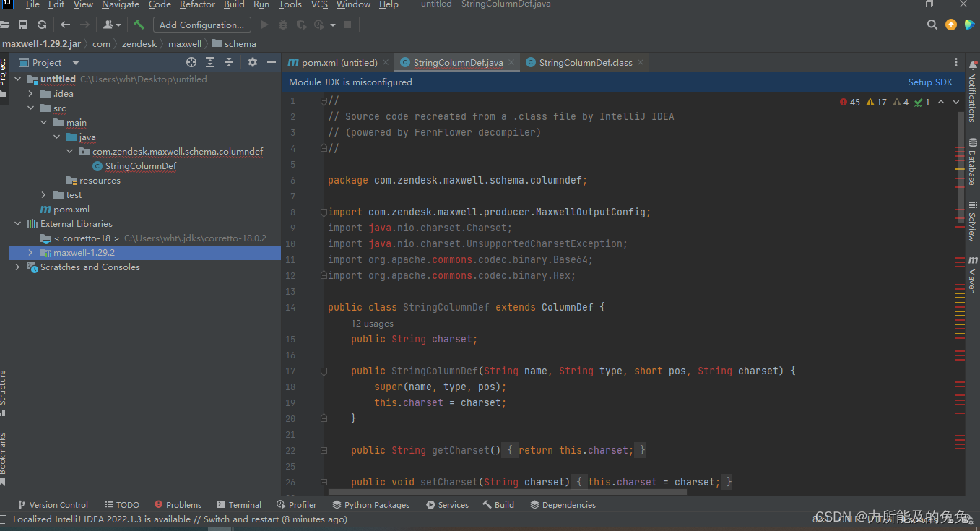This screenshot has height=531, width=980.
Task: Hide the Project panel with minus icon
Action: tap(272, 62)
